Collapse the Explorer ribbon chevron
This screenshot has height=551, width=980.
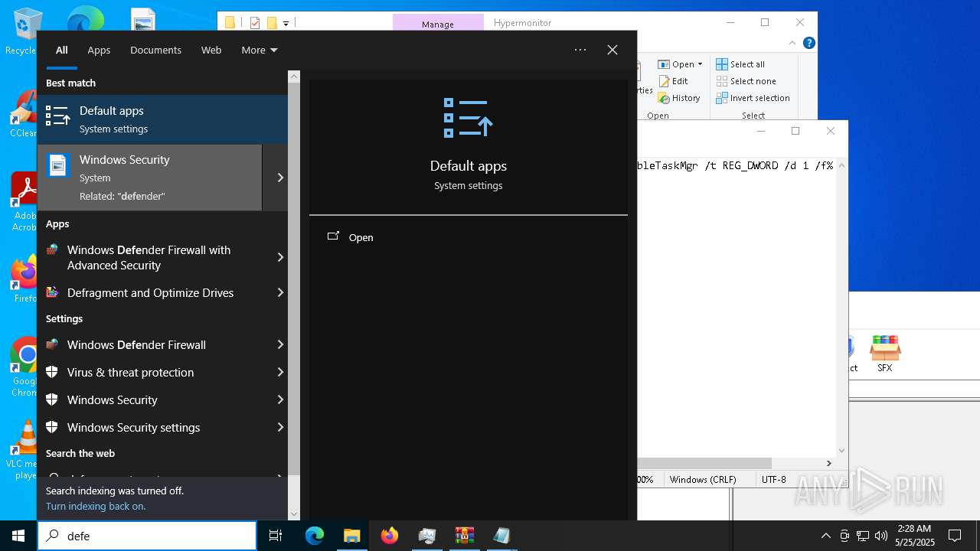[793, 44]
